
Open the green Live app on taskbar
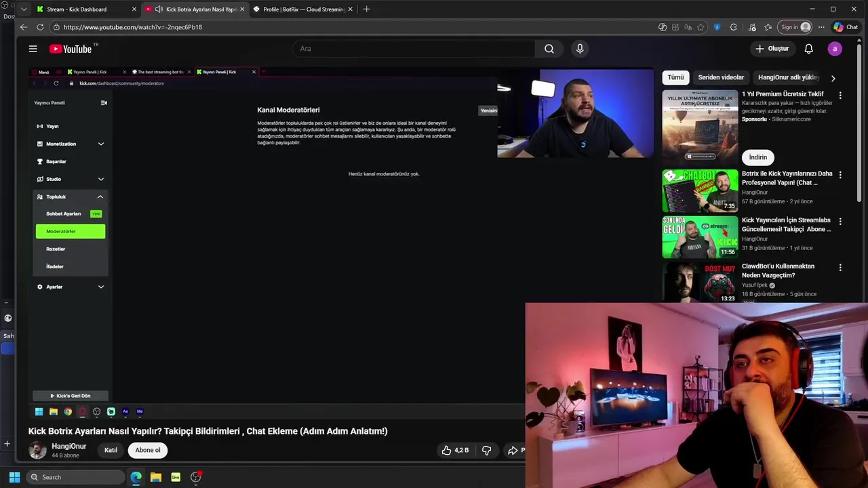176,477
